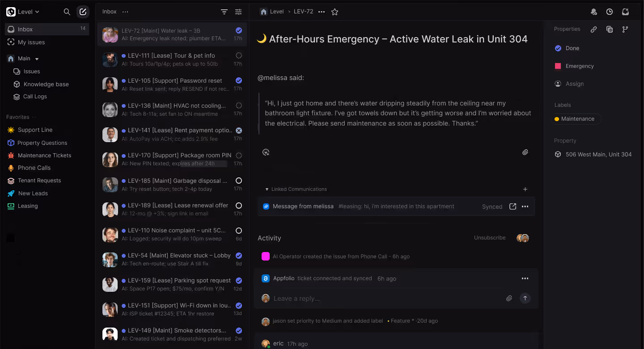Image resolution: width=644 pixels, height=349 pixels.
Task: Click the compose new issue icon
Action: coord(83,12)
